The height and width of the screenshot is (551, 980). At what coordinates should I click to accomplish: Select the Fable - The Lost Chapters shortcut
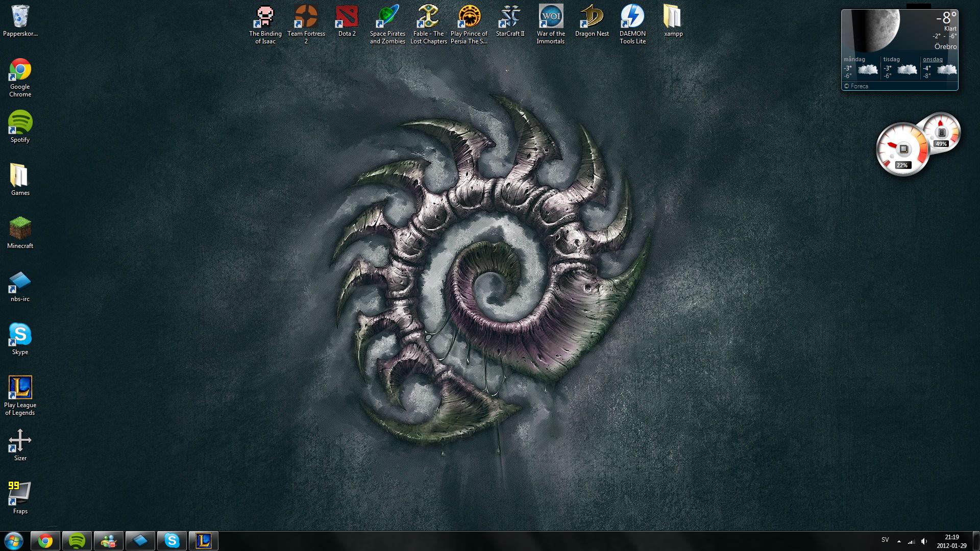pos(428,24)
